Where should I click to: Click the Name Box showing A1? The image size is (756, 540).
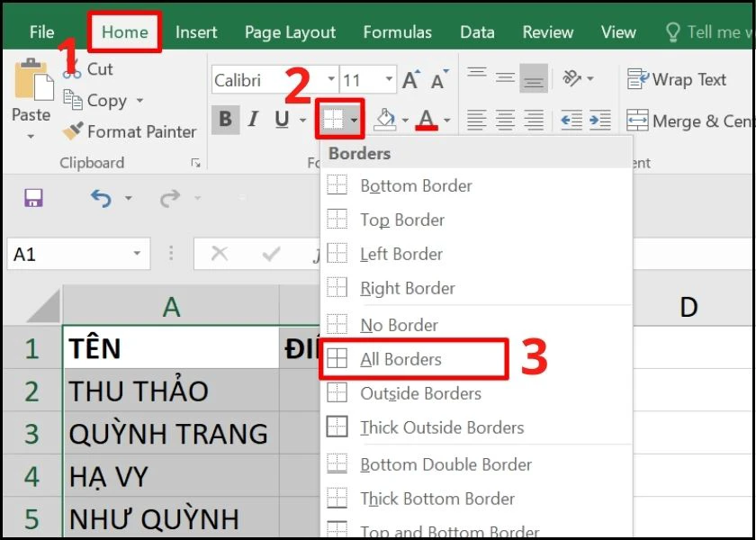pyautogui.click(x=78, y=254)
